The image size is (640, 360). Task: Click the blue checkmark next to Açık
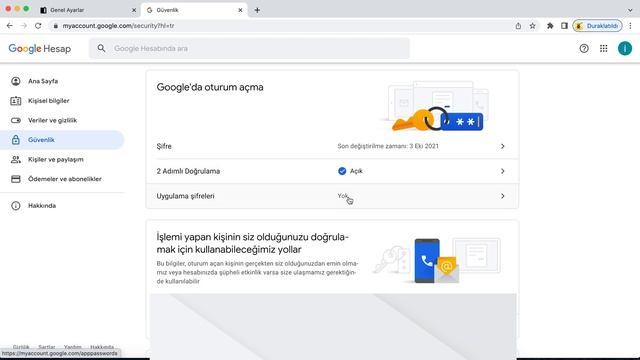[x=342, y=171]
